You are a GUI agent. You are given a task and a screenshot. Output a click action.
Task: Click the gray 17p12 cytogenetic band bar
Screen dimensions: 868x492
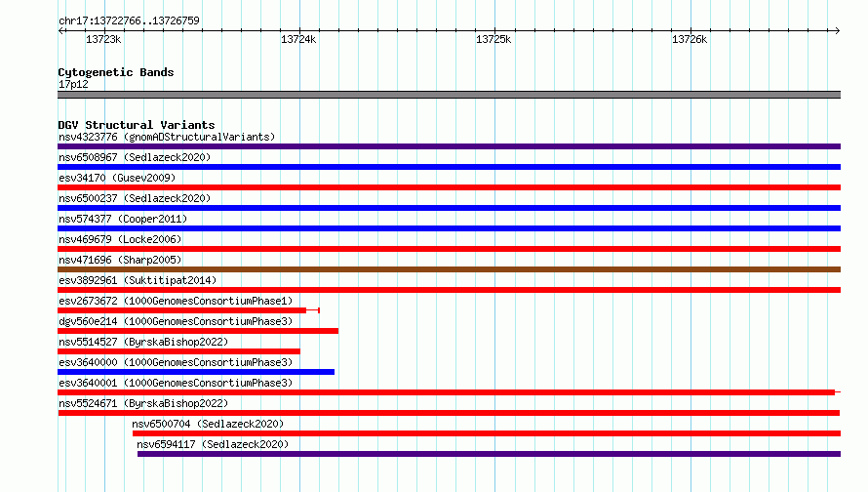click(x=449, y=95)
